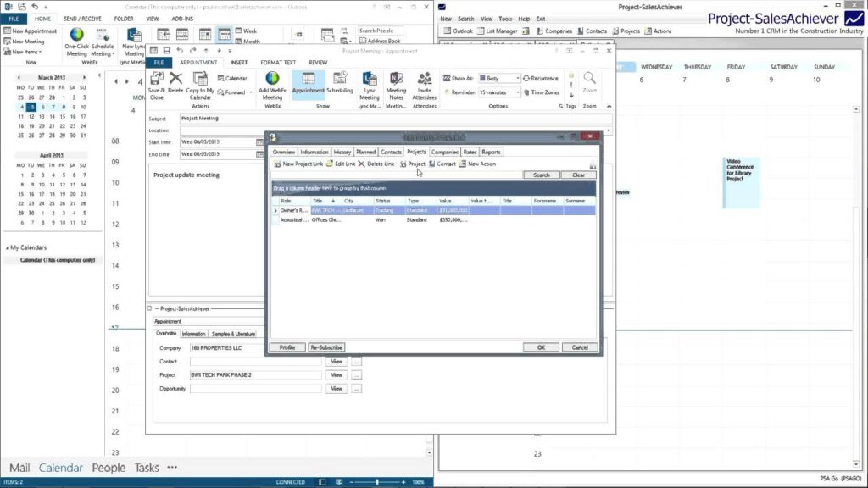Screen dimensions: 868x488
Task: Open the New Items dropdown
Action: coord(23,52)
